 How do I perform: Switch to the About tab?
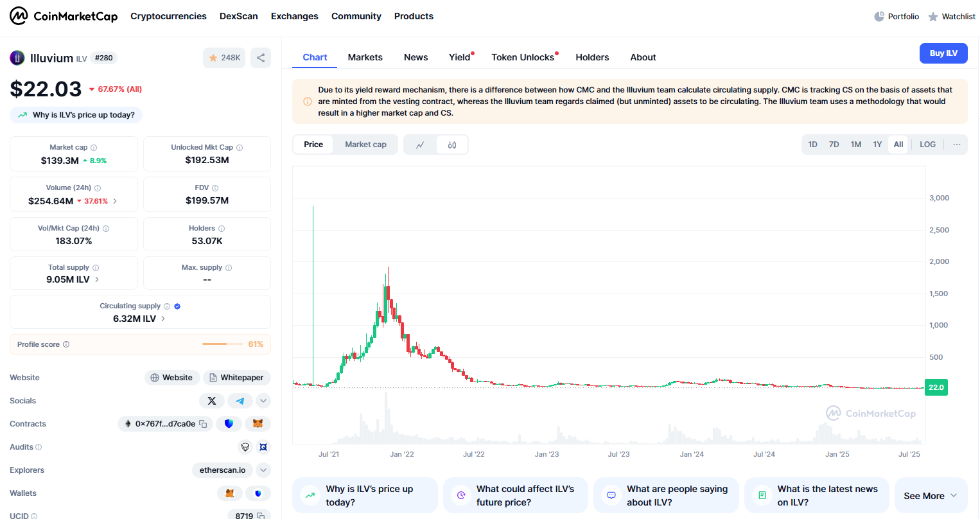coord(643,57)
